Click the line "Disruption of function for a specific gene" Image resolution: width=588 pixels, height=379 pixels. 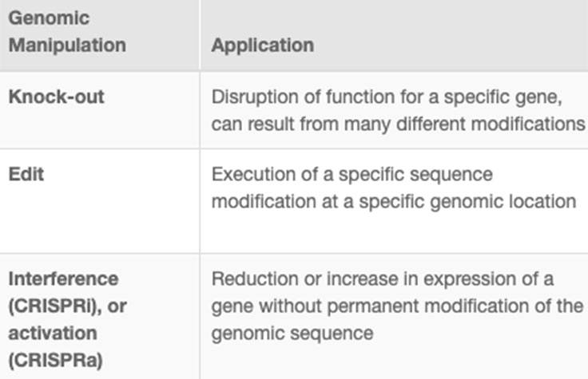(x=391, y=97)
